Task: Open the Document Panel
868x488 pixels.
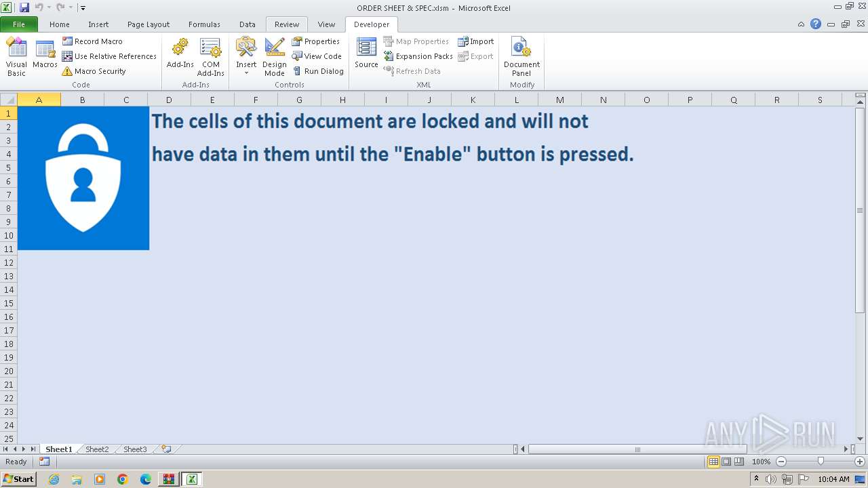Action: (x=521, y=57)
